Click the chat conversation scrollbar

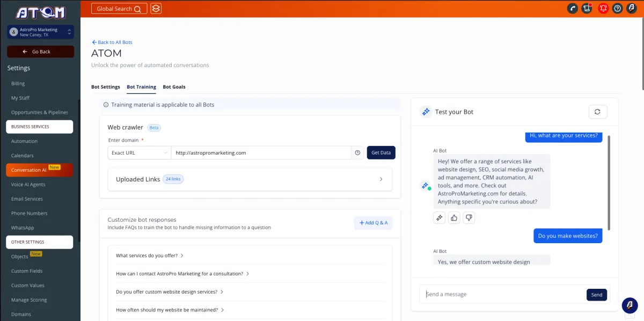tap(609, 183)
